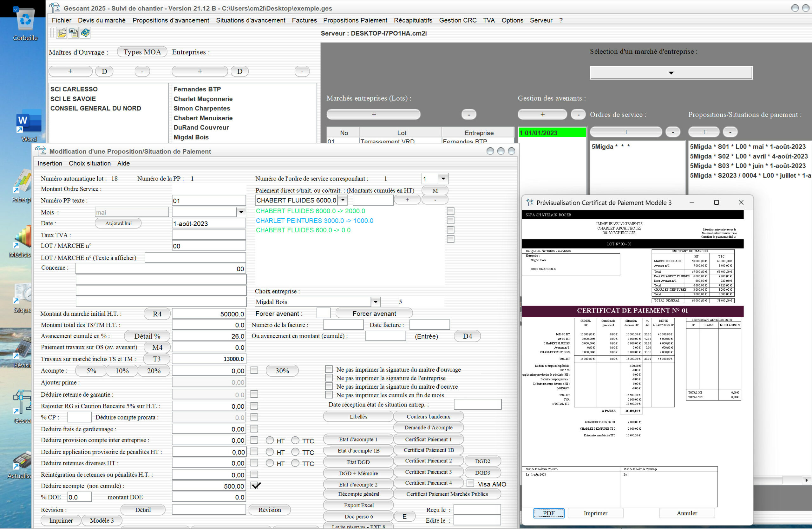Click the Modification window title icon
The width and height of the screenshot is (812, 529).
41,151
